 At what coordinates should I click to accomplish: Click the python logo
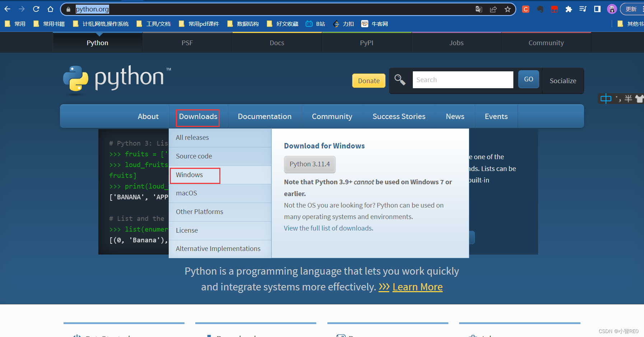[117, 80]
